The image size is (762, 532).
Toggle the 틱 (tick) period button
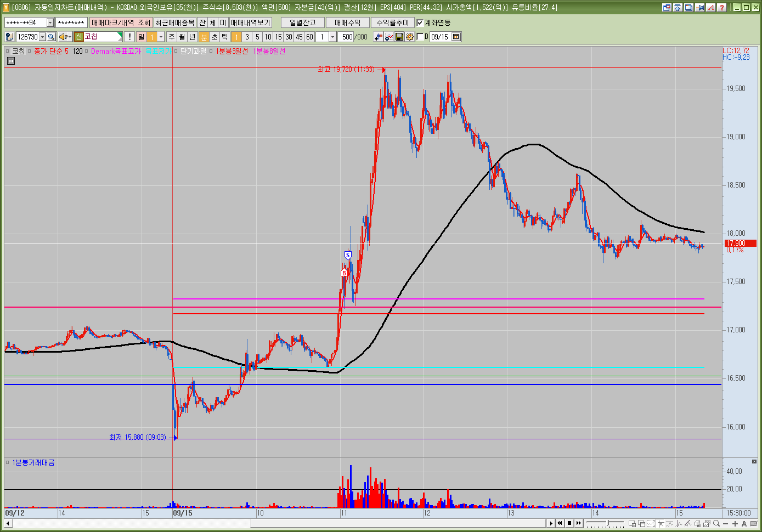[225, 37]
